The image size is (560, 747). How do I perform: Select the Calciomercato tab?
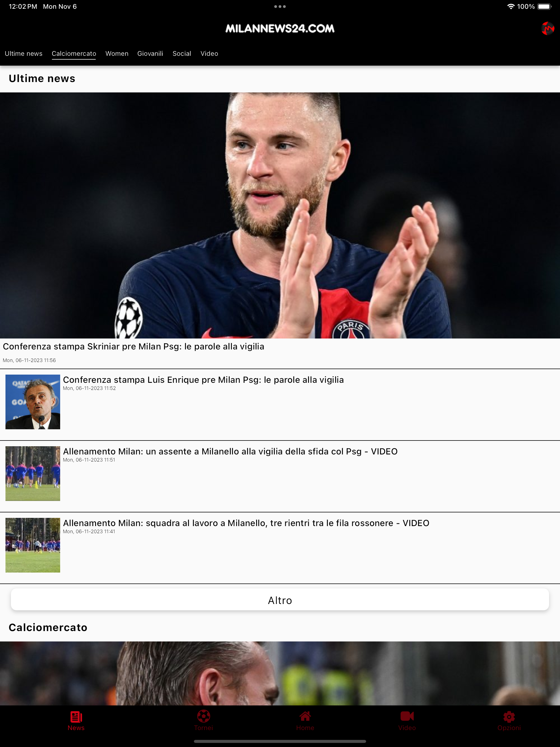74,54
